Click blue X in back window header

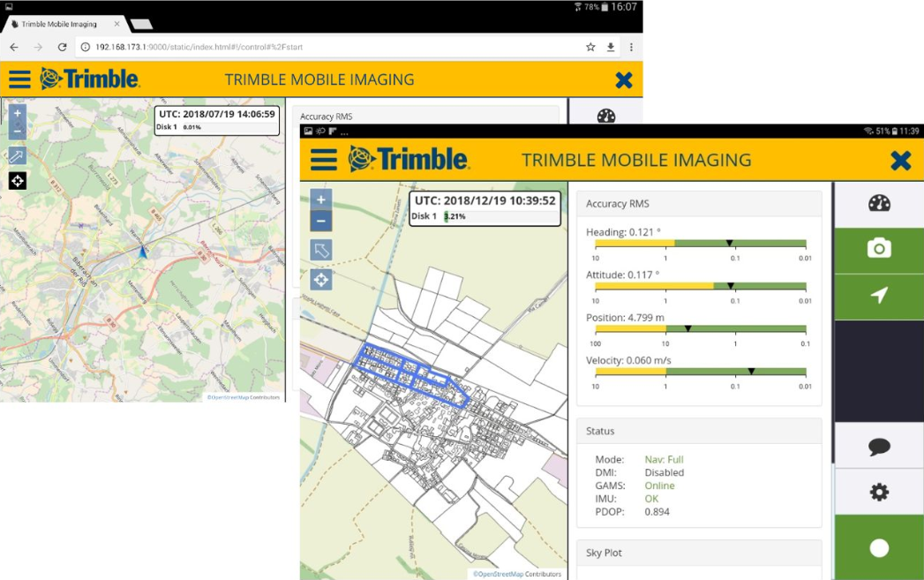[x=623, y=79]
